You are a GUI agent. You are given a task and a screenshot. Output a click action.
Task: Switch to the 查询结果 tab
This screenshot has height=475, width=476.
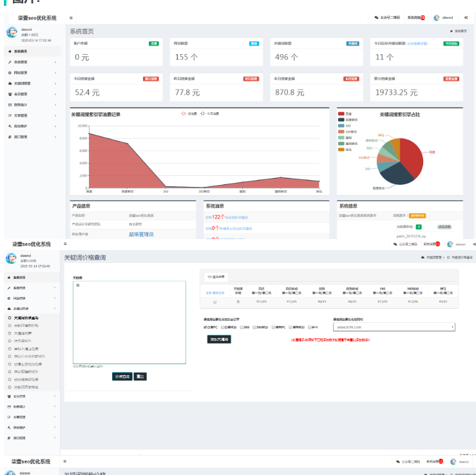pyautogui.click(x=215, y=276)
